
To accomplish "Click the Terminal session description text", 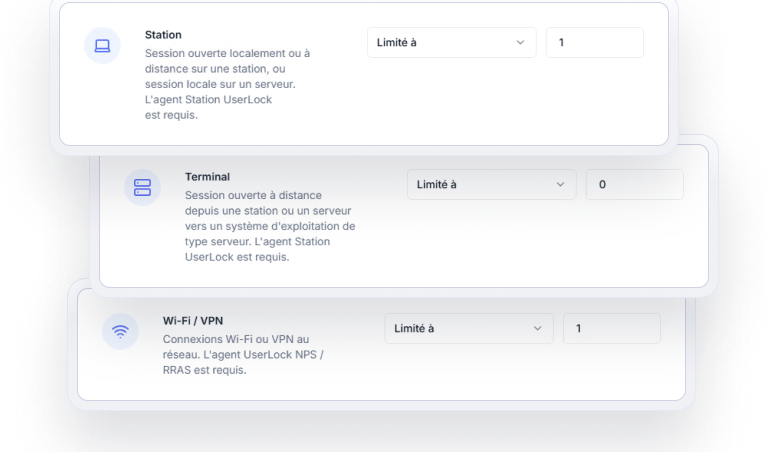I will tap(270, 226).
